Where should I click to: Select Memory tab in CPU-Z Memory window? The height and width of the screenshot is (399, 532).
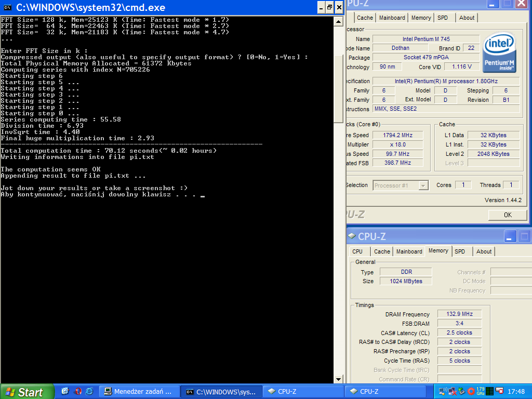[438, 251]
